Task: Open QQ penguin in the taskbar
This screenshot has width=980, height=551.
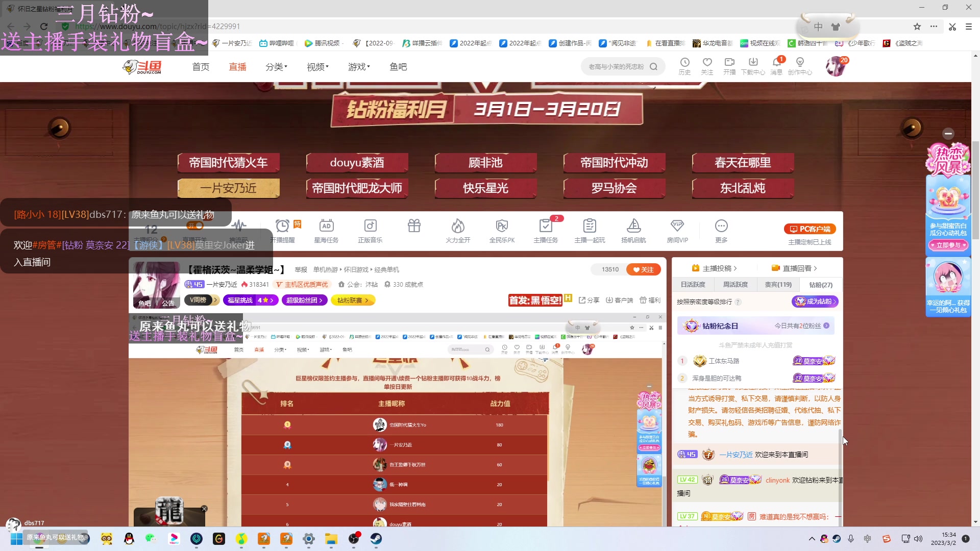Action: point(129,539)
